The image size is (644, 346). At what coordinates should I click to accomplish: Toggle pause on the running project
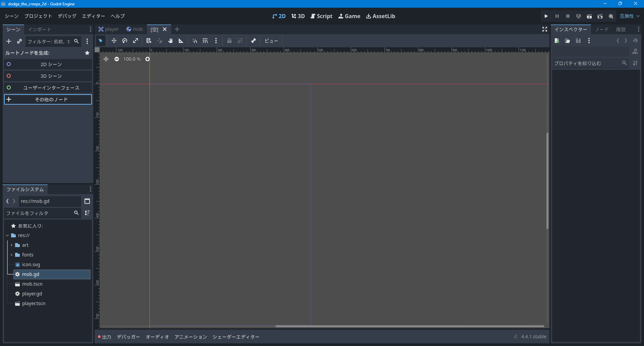pyautogui.click(x=557, y=16)
